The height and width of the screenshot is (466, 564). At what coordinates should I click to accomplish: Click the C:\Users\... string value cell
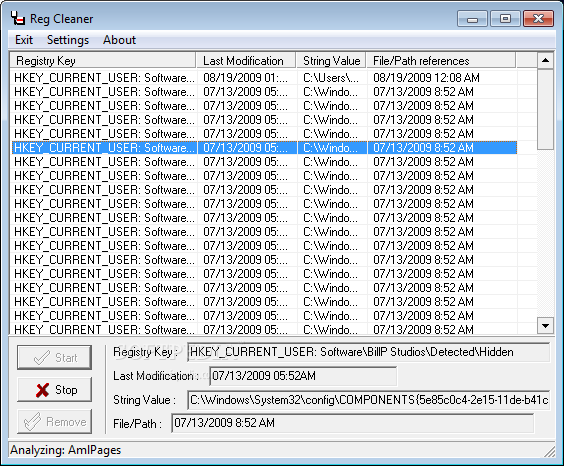[x=331, y=77]
